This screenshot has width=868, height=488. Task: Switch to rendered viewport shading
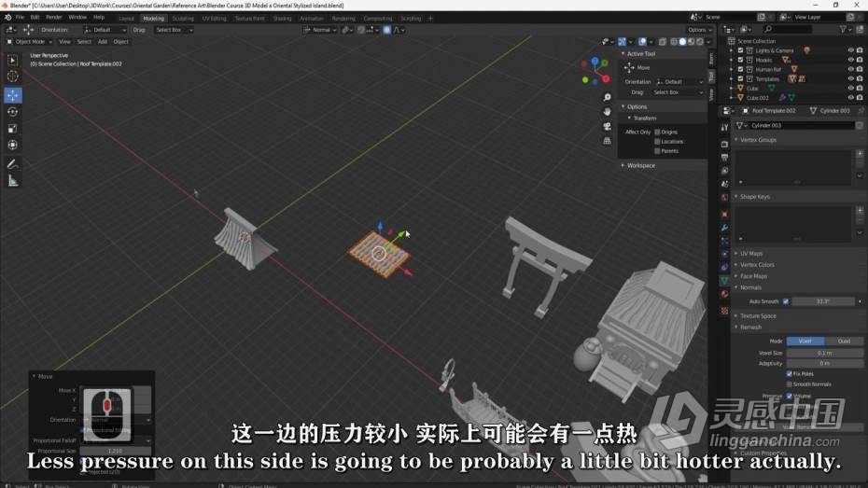(700, 41)
